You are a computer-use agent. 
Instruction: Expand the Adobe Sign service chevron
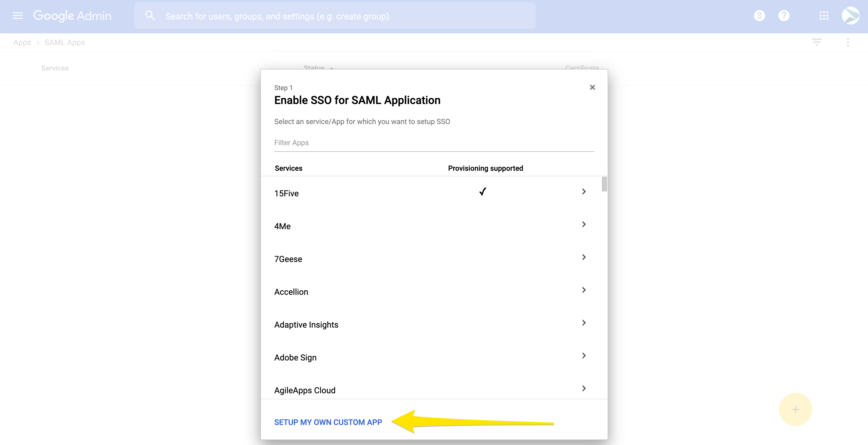pyautogui.click(x=584, y=356)
